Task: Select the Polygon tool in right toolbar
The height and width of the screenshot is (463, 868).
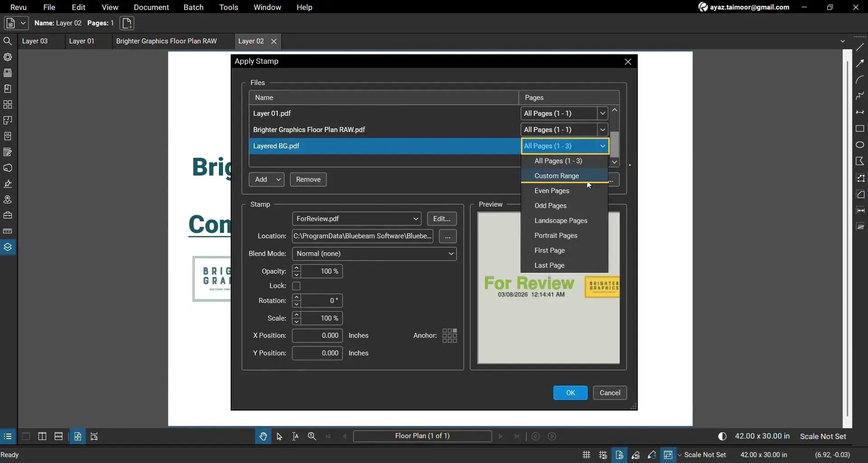Action: click(x=860, y=161)
